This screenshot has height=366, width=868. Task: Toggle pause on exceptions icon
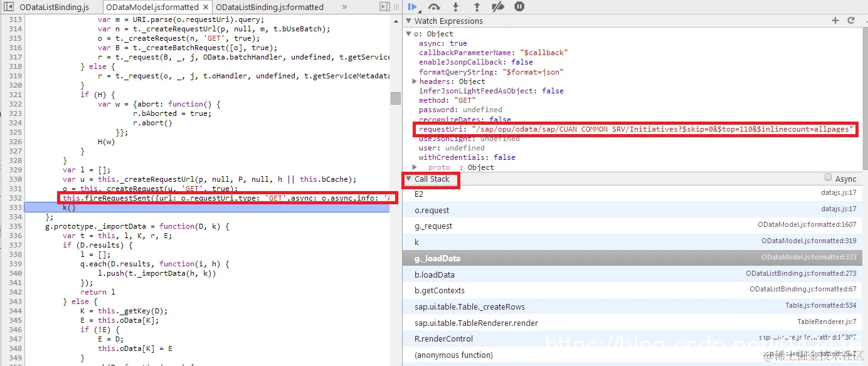tap(519, 7)
